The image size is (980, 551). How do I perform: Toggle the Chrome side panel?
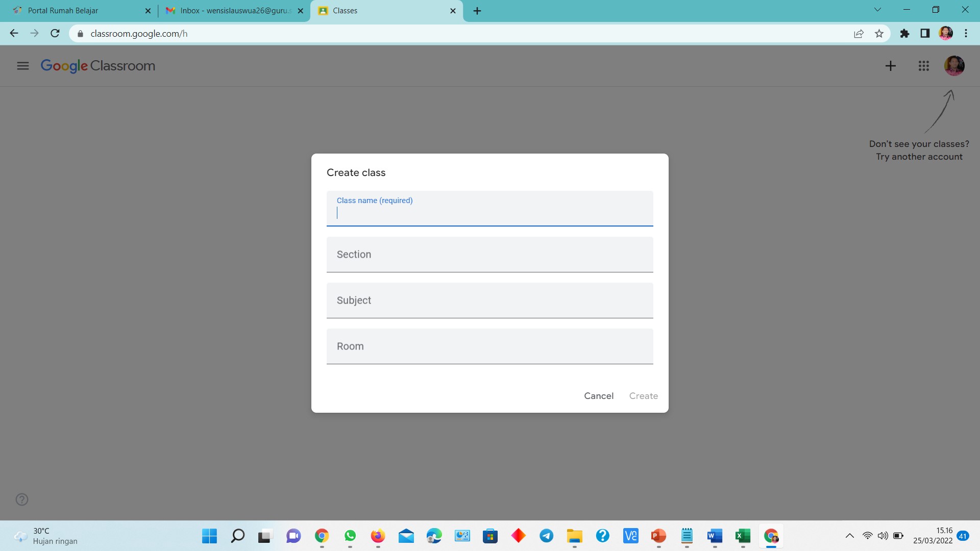pos(924,34)
